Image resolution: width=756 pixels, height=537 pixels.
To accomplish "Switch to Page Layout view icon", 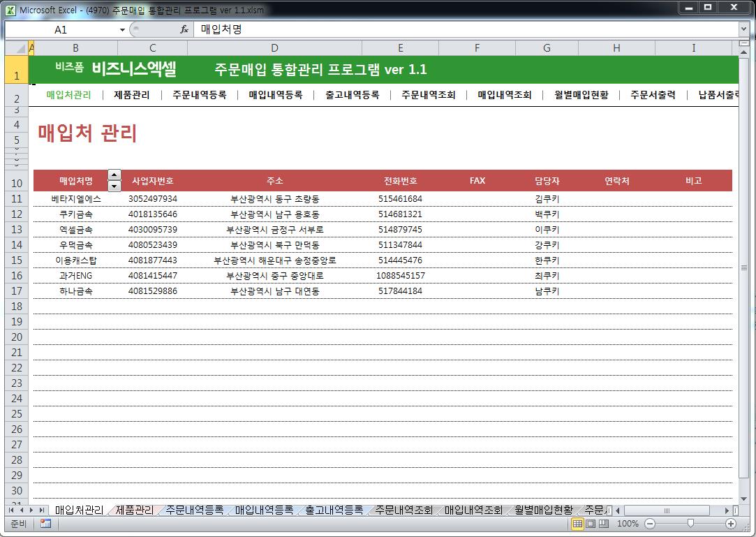I will point(591,524).
